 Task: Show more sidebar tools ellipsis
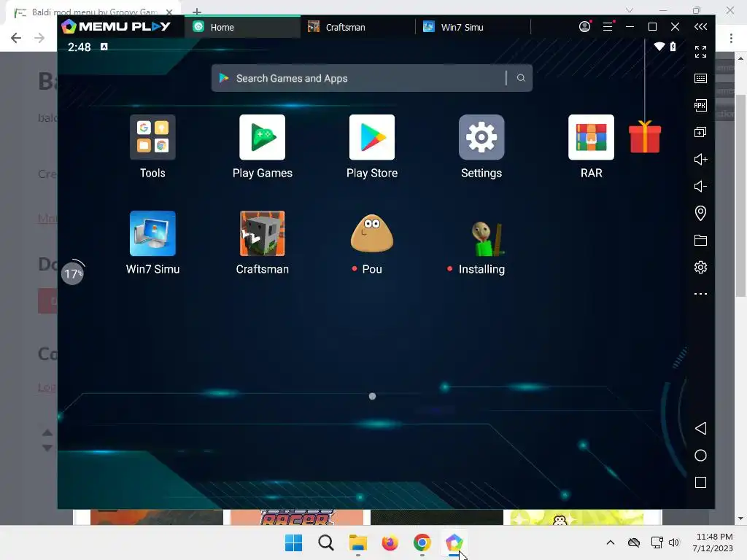click(700, 294)
